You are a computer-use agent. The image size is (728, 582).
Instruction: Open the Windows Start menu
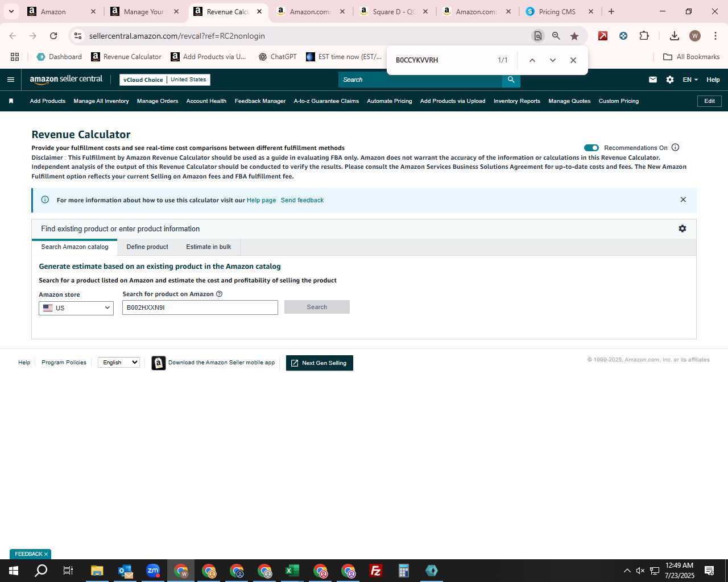14,571
